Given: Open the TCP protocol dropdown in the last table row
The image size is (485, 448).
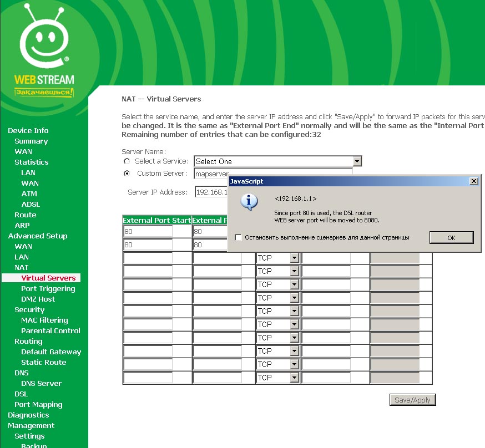Looking at the screenshot, I should pos(277,378).
